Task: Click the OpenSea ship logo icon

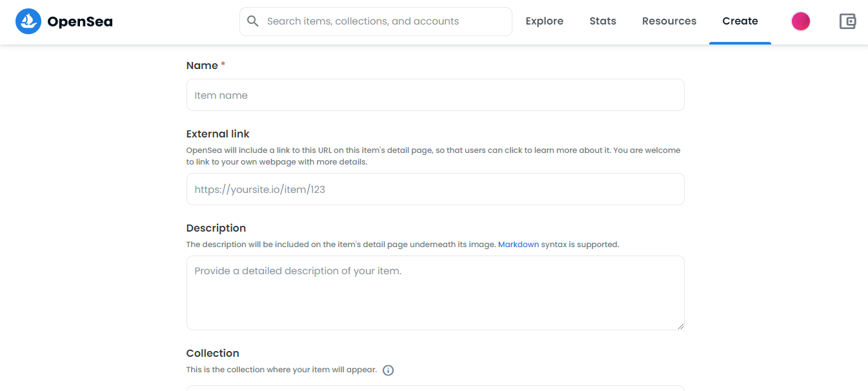Action: coord(28,21)
